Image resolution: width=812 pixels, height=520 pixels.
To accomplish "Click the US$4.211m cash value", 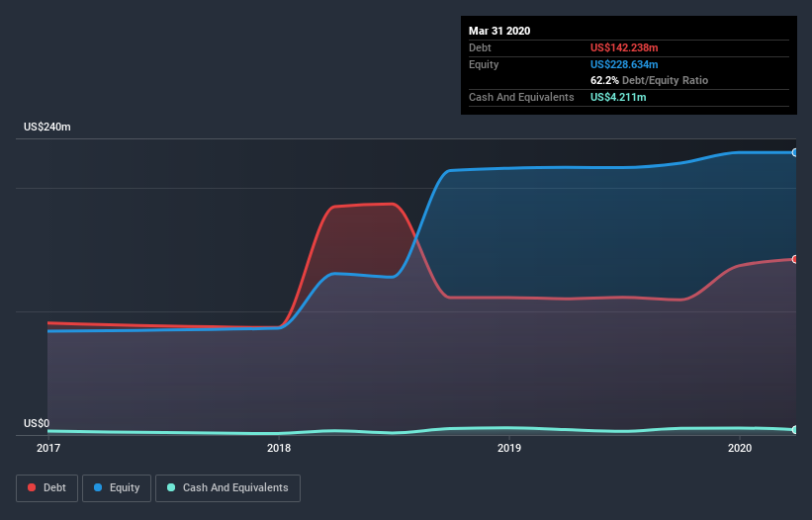I will 618,97.
